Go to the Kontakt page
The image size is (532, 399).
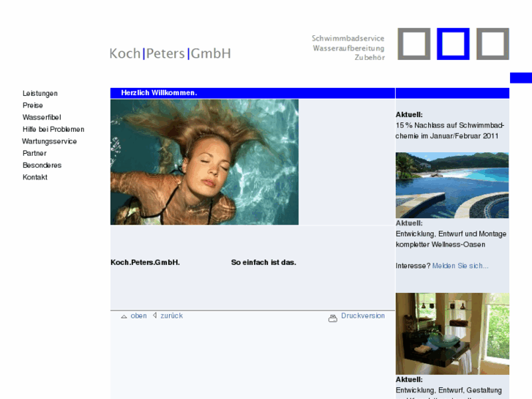coord(35,177)
